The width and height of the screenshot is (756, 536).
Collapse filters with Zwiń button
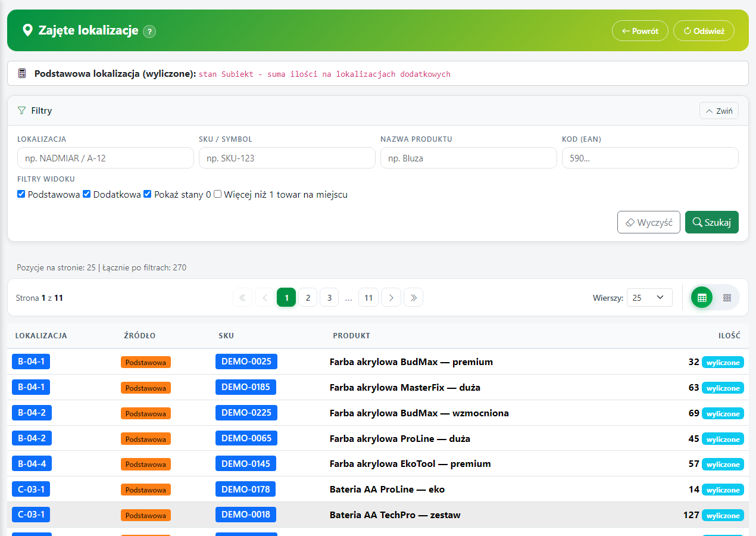coord(719,111)
